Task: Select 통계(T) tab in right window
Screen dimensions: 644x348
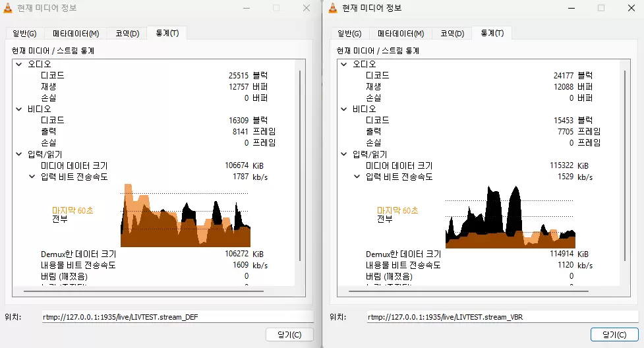Action: (x=492, y=33)
